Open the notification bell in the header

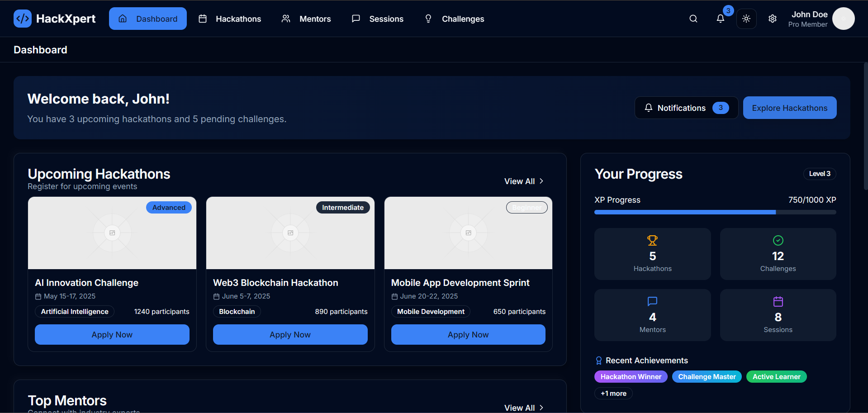coord(720,19)
